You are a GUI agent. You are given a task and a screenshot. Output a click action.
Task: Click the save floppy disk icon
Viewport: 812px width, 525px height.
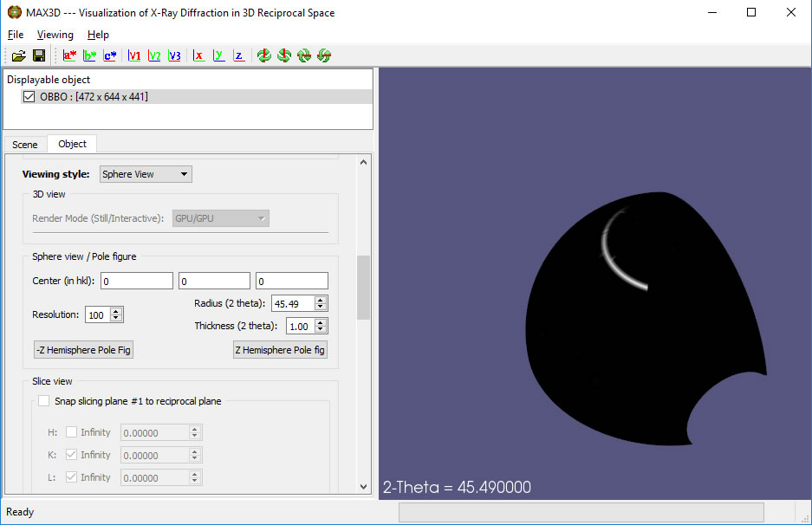[x=39, y=55]
